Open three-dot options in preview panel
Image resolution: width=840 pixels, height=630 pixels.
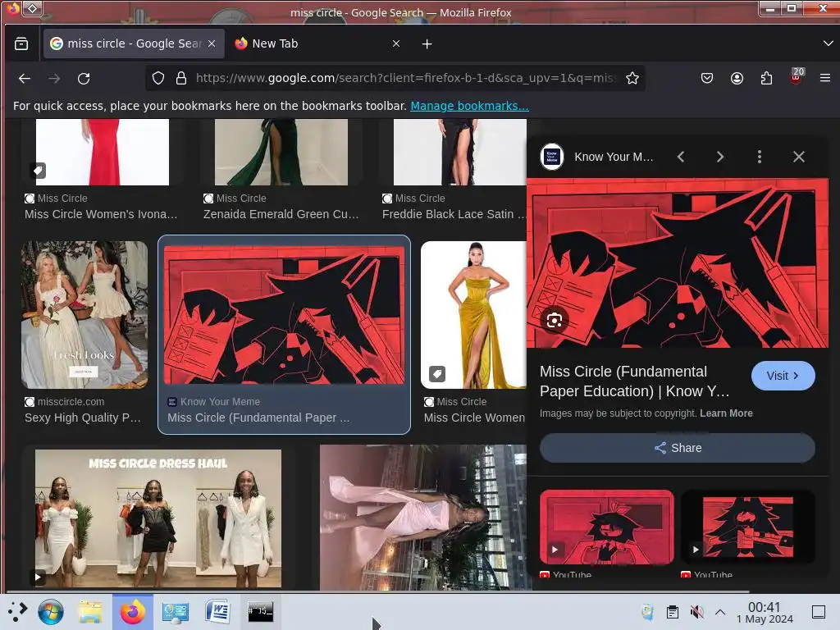pos(759,157)
